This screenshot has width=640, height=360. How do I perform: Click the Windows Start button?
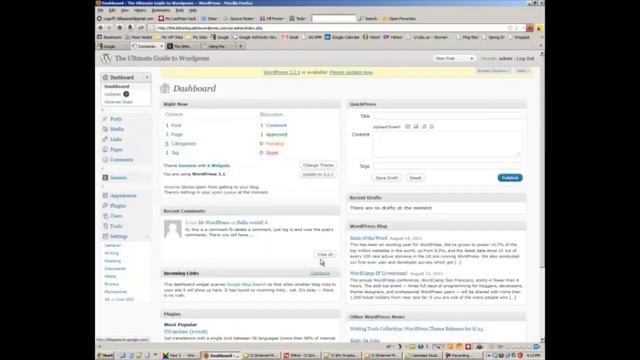pos(105,356)
